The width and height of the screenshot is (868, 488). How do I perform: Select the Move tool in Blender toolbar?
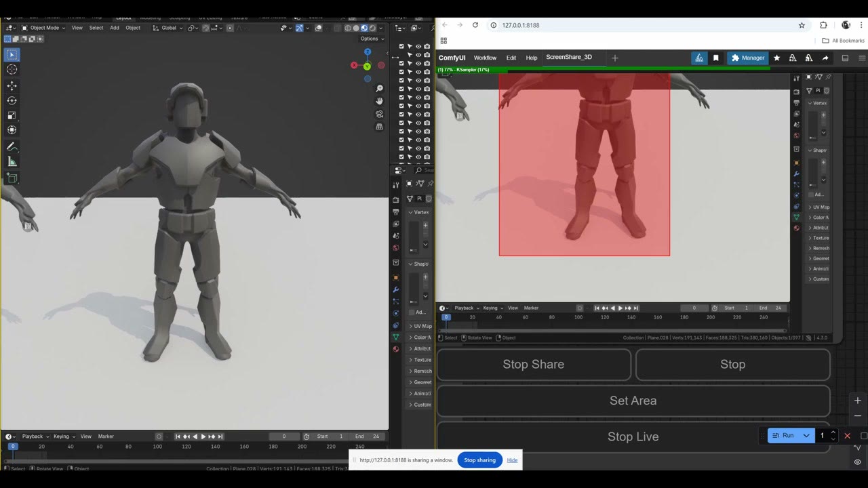(12, 86)
